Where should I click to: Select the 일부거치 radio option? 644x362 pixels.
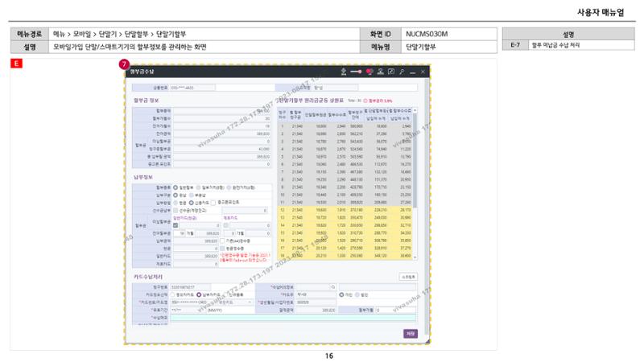pos(199,187)
